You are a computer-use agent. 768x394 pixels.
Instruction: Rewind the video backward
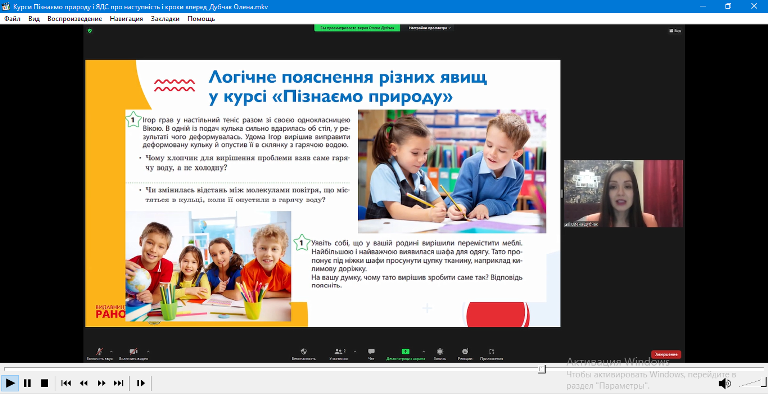point(84,383)
